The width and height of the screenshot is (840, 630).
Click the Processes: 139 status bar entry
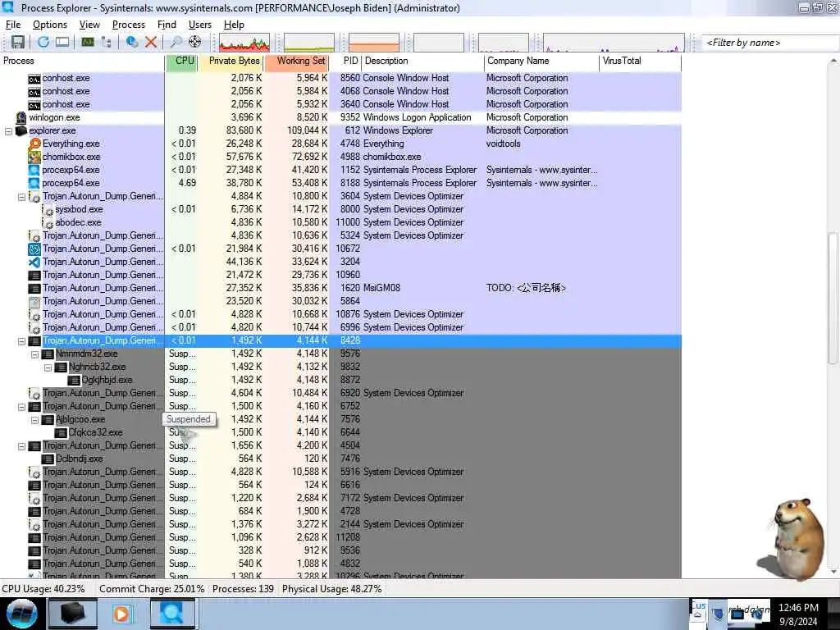pyautogui.click(x=243, y=589)
